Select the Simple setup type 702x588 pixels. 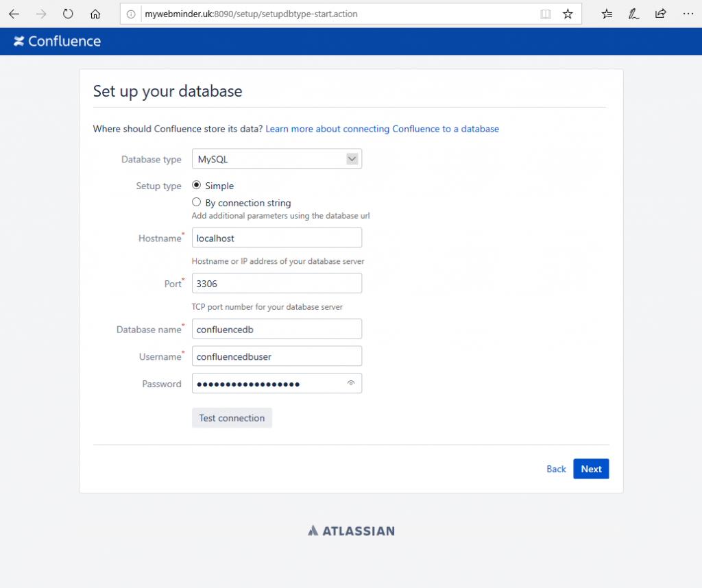click(x=196, y=185)
